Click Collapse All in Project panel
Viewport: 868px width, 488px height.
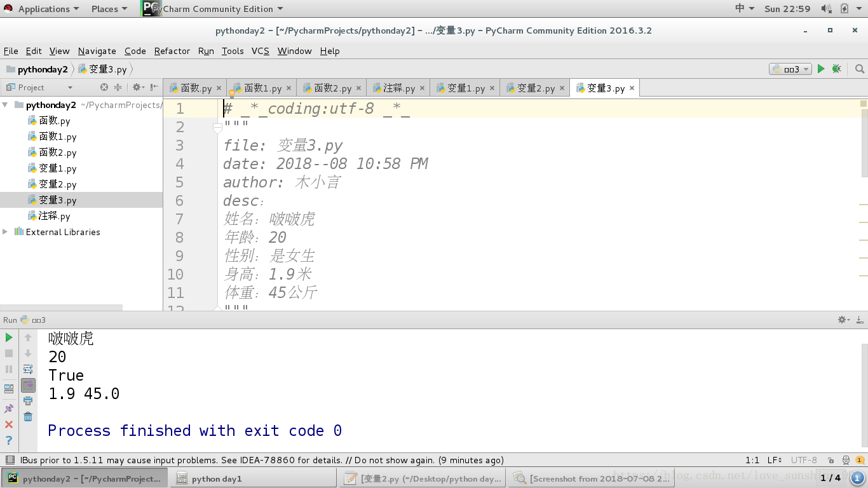tap(118, 88)
